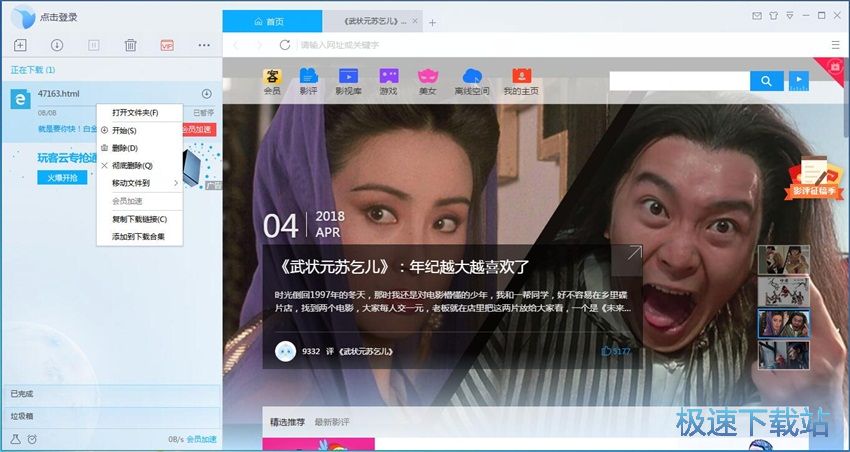Select the highlighted third carousel thumbnail
850x452 pixels.
pos(783,324)
